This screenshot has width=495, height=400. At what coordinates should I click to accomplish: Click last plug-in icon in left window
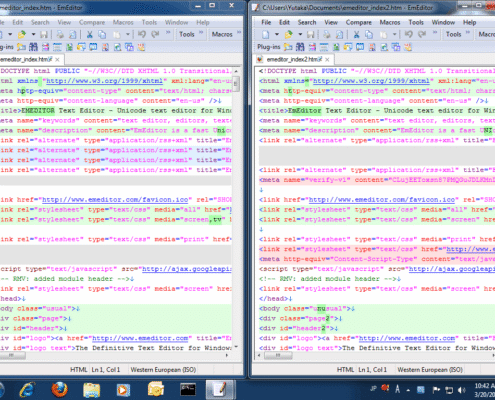[141, 47]
